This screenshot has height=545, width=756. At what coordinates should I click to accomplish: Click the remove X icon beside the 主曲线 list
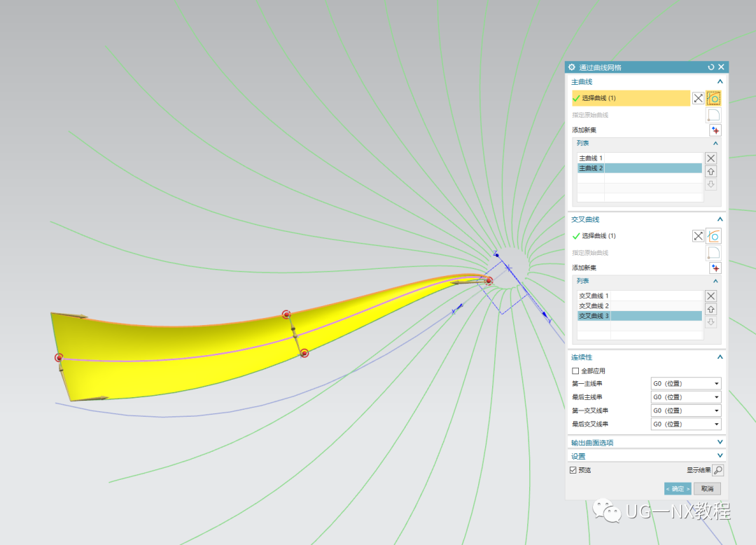[710, 158]
